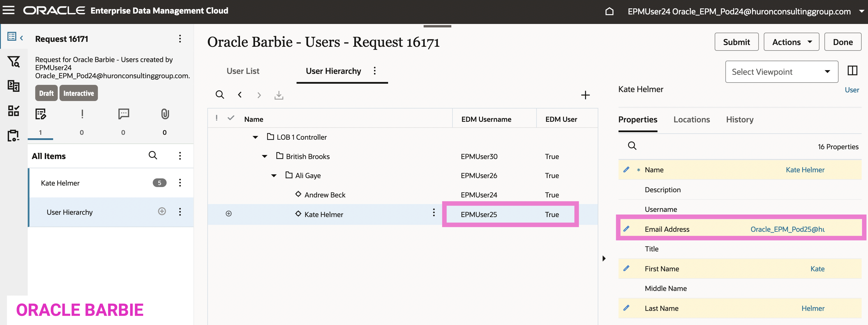Image resolution: width=868 pixels, height=325 pixels.
Task: Open the comments speech bubble icon
Action: [123, 114]
